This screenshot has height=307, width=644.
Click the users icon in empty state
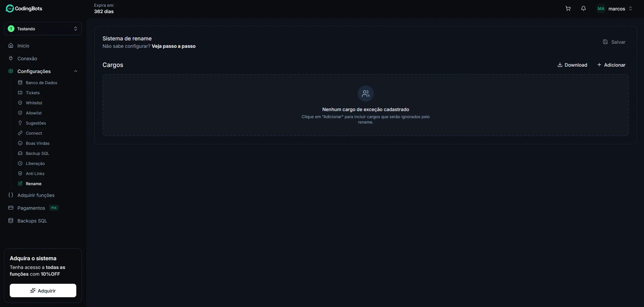pos(366,94)
